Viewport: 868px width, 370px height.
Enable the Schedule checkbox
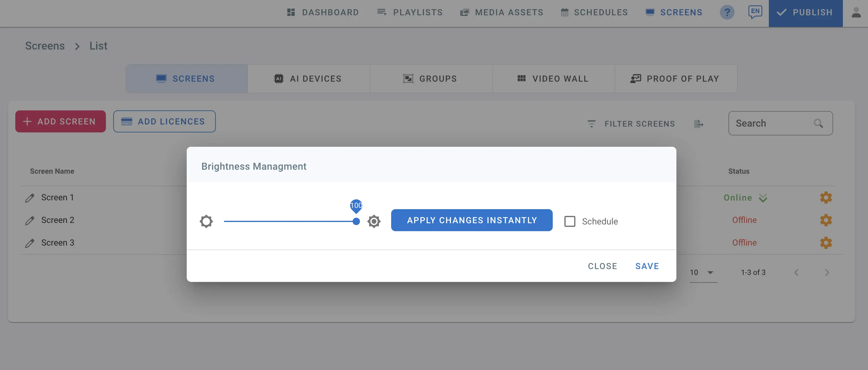pyautogui.click(x=570, y=221)
